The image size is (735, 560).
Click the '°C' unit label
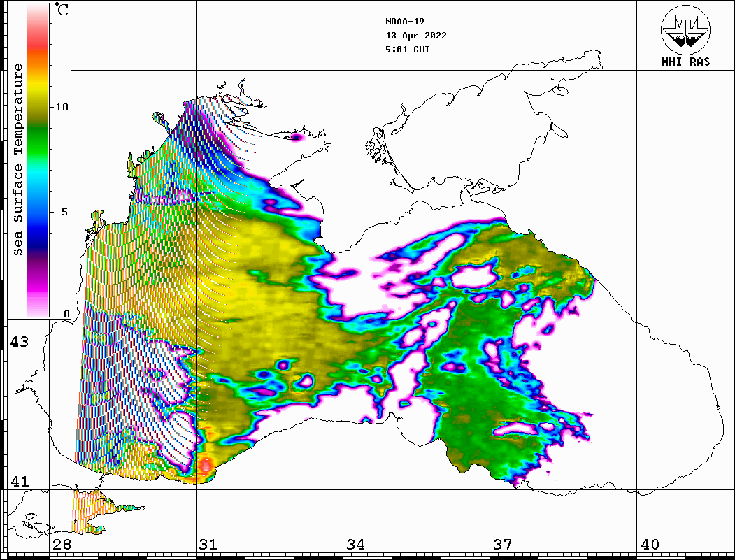click(62, 9)
